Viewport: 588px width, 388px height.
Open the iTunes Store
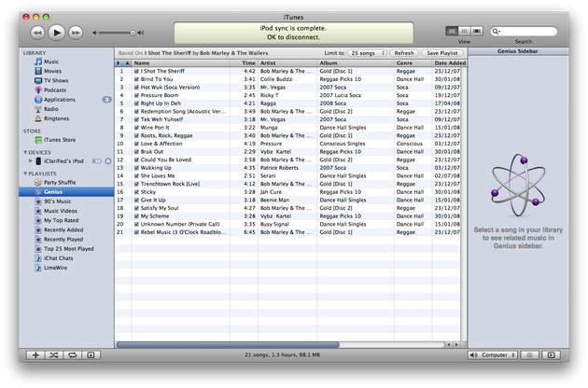(x=59, y=140)
